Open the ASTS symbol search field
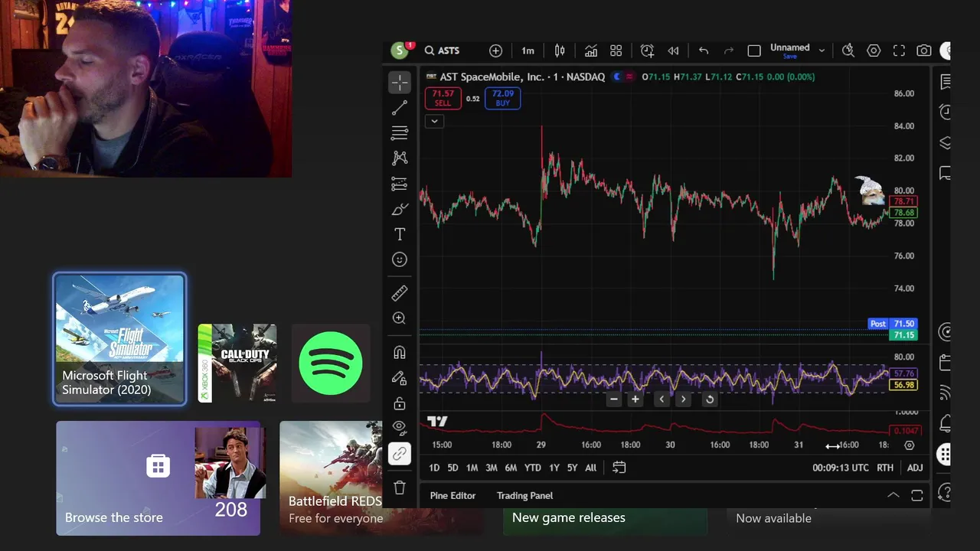The image size is (980, 551). click(443, 51)
